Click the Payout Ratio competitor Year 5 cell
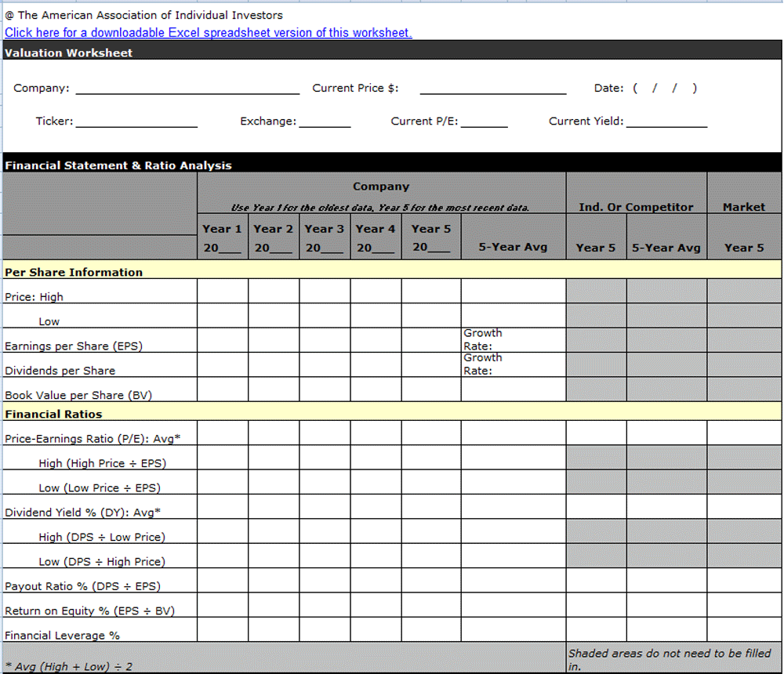 tap(596, 581)
